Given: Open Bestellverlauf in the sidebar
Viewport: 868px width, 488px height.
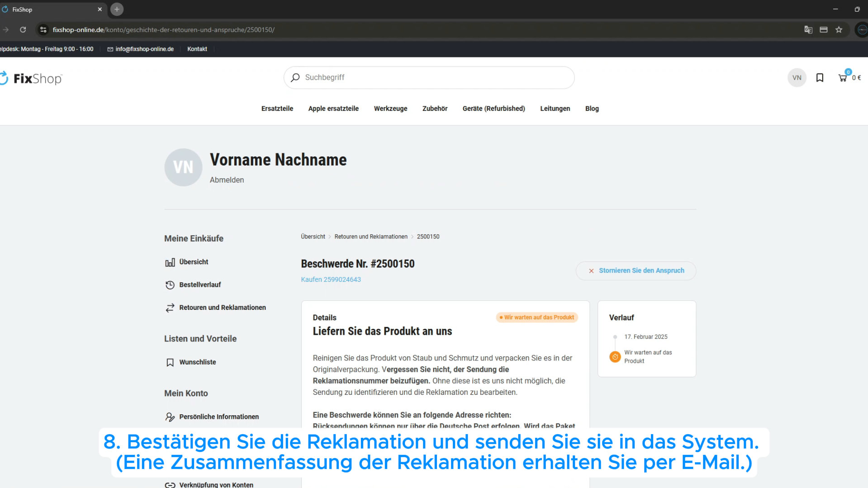Looking at the screenshot, I should click(x=200, y=285).
